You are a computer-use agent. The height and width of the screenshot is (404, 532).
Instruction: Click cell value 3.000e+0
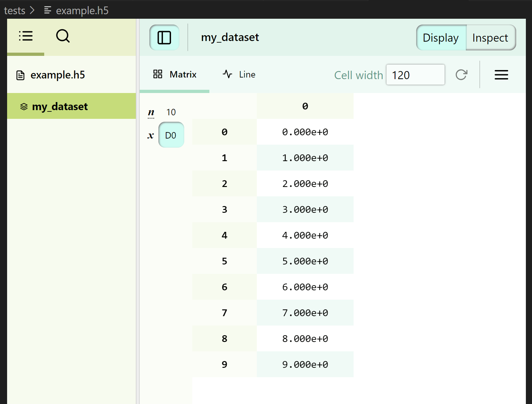305,209
